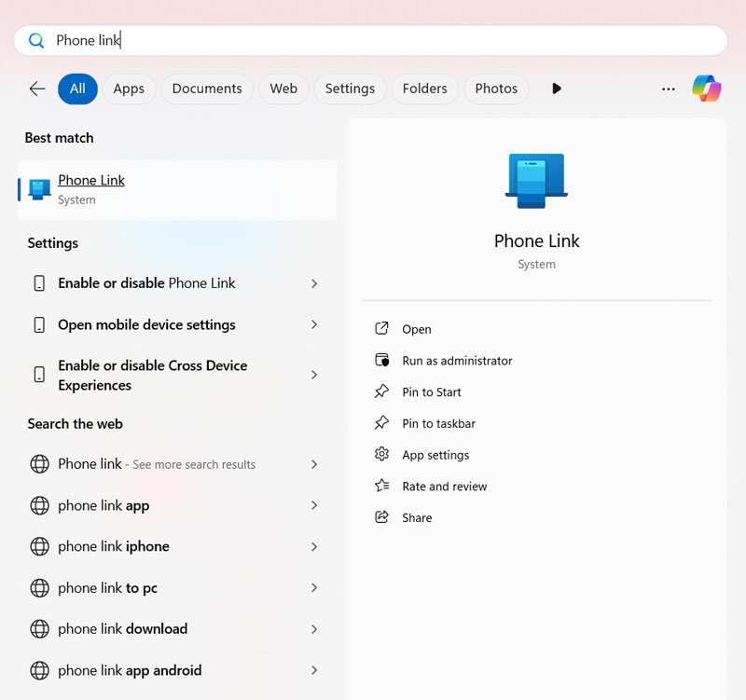Expand chevron for phone link app
746x700 pixels.
(314, 505)
